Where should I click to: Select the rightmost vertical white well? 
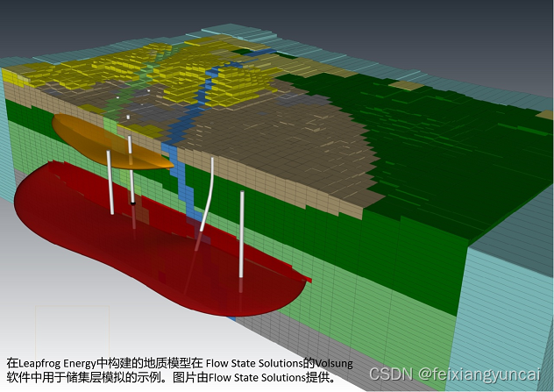point(242,235)
